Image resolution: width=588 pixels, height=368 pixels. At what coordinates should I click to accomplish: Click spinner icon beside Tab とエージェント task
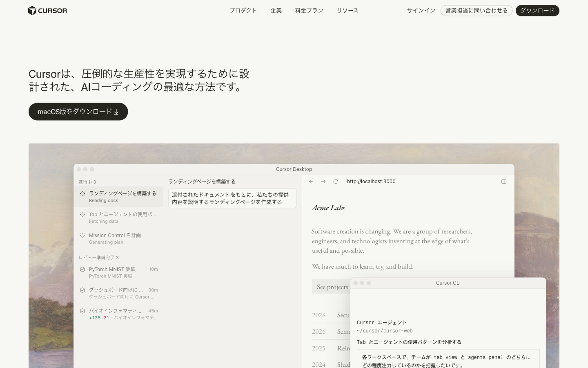[x=82, y=214]
